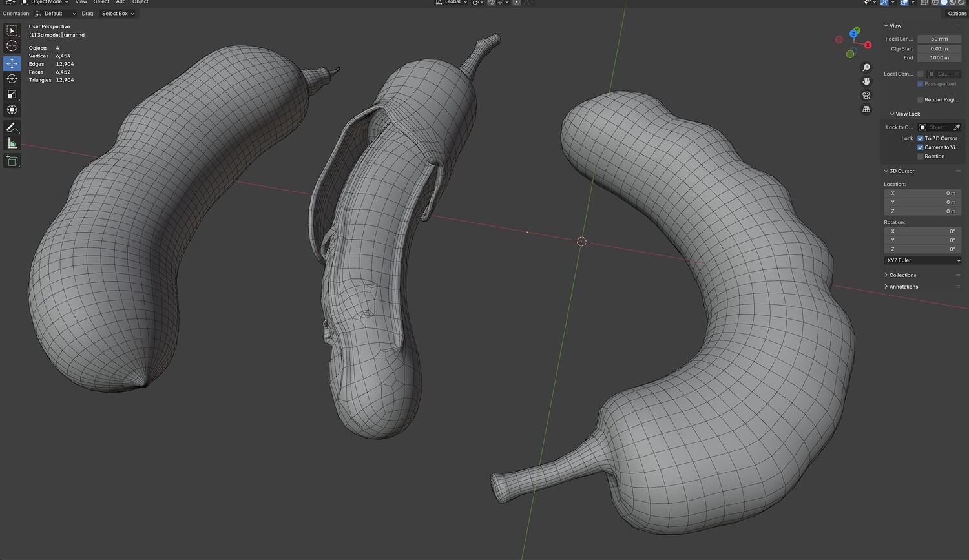Click the Add Cube tool
The height and width of the screenshot is (560, 969).
tap(12, 160)
